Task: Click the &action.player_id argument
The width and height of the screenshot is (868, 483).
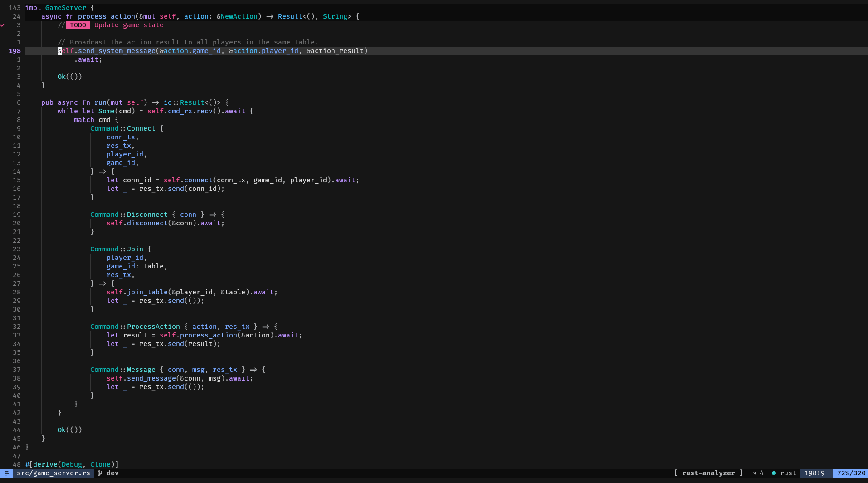Action: (x=264, y=51)
